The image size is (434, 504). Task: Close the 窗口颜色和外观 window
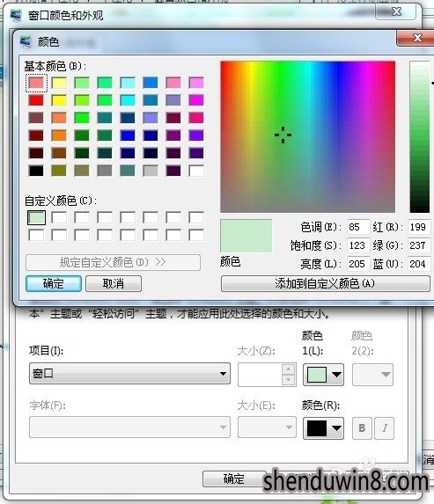tap(396, 12)
